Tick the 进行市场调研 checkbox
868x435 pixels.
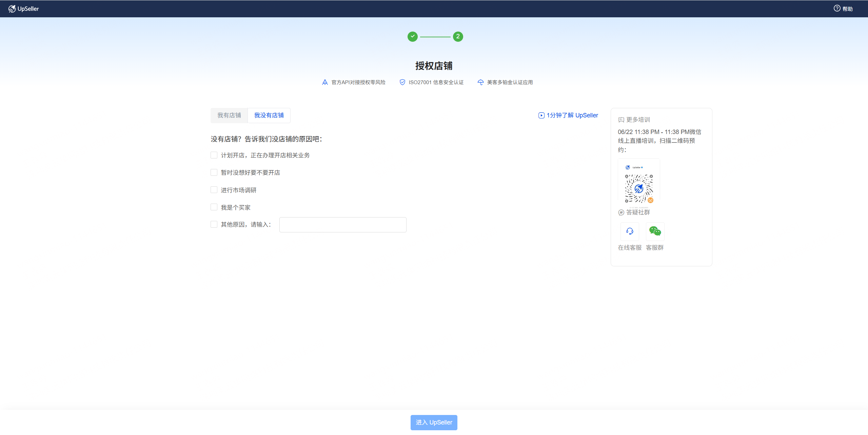point(214,190)
